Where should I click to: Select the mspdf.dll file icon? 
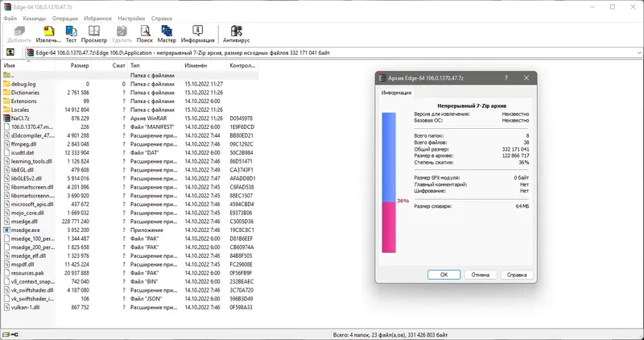pyautogui.click(x=6, y=264)
